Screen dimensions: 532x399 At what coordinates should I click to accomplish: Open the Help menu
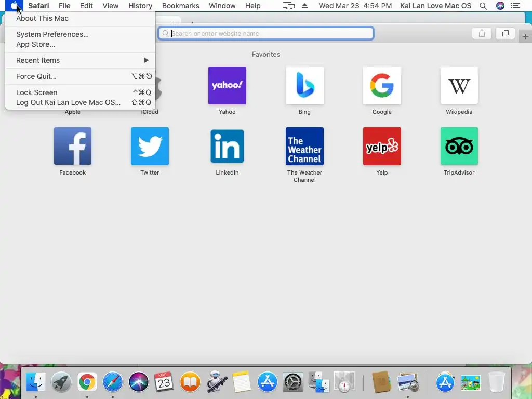[x=253, y=6]
